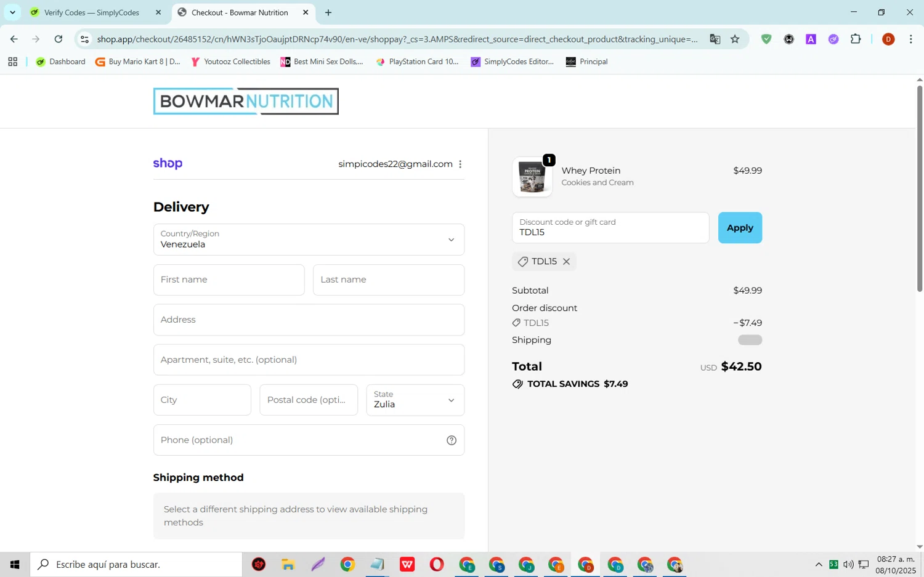Remove the applied TDL15 discount tag
The width and height of the screenshot is (924, 577).
pyautogui.click(x=566, y=262)
